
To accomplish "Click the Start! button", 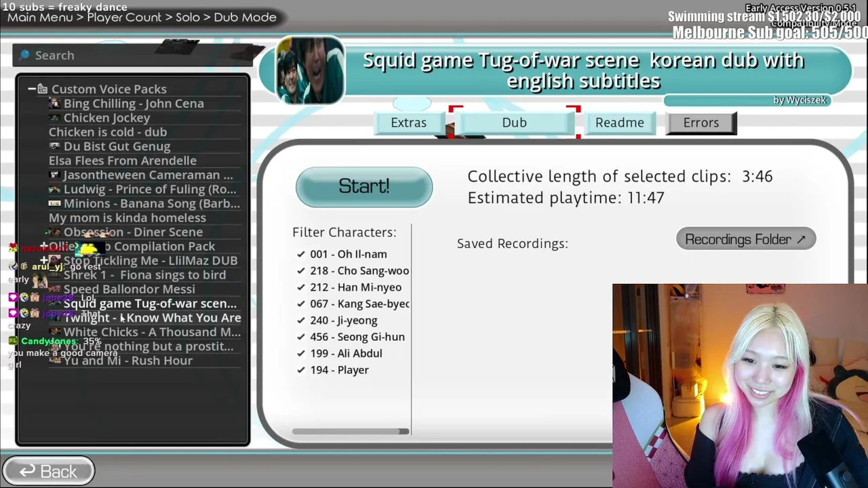I will coord(364,186).
